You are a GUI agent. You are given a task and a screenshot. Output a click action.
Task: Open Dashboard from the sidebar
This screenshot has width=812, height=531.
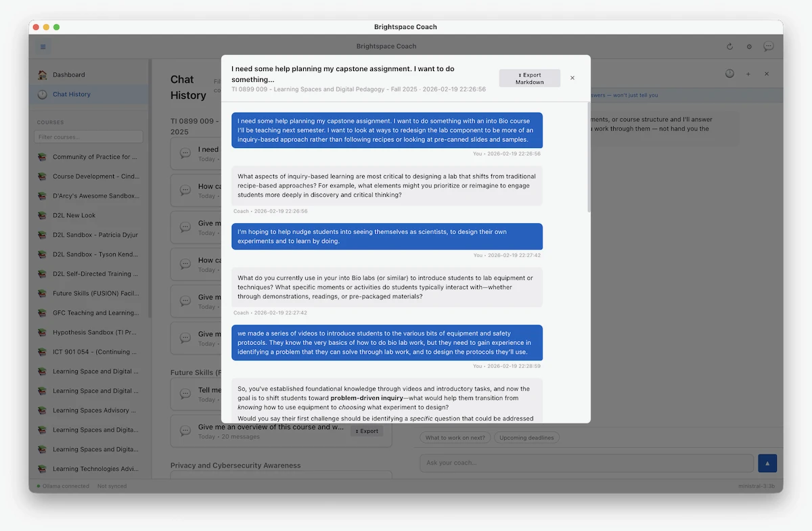tap(69, 75)
